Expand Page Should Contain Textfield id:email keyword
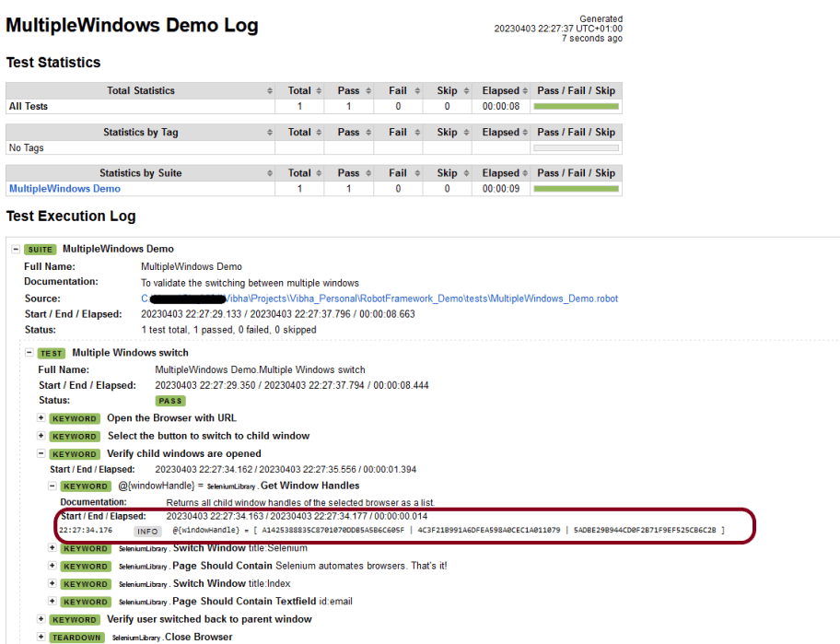This screenshot has width=840, height=644. tap(52, 602)
